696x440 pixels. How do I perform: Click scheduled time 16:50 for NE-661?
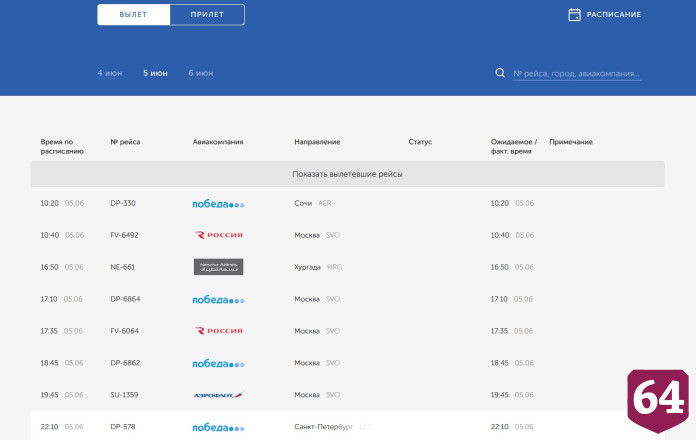click(x=49, y=267)
